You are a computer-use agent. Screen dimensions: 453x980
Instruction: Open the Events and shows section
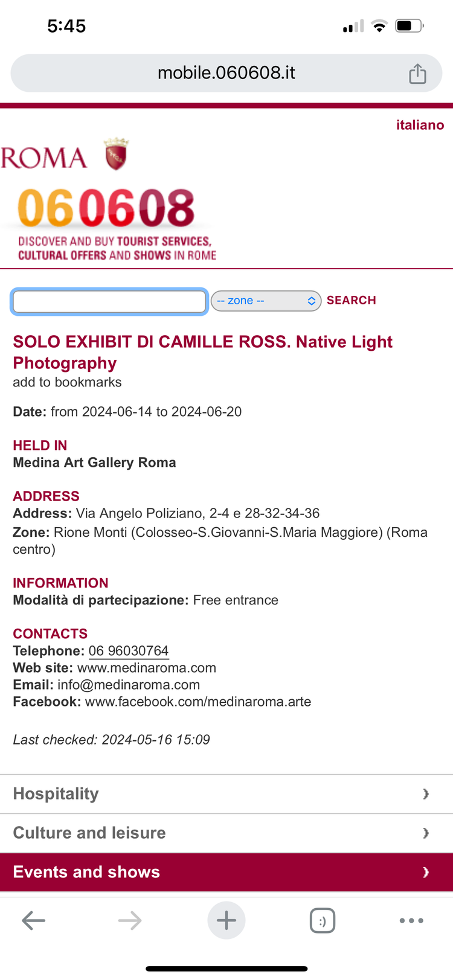(x=226, y=872)
